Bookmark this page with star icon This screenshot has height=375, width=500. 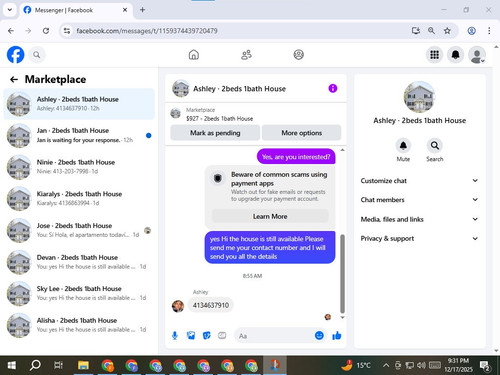pyautogui.click(x=447, y=31)
